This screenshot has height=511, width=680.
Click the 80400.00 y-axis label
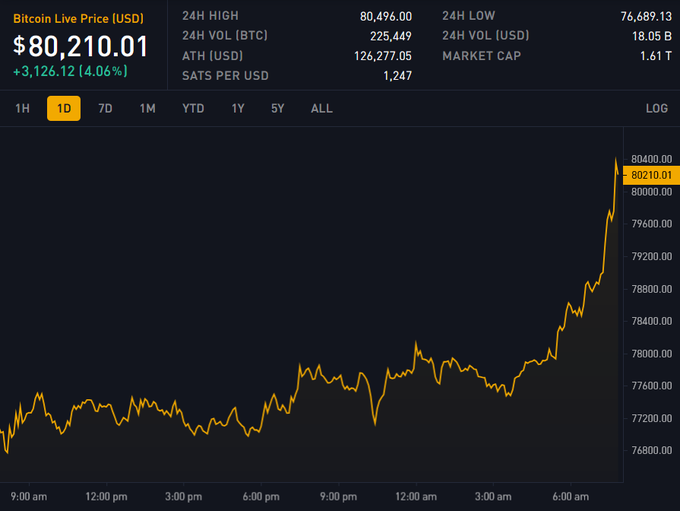[x=651, y=159]
